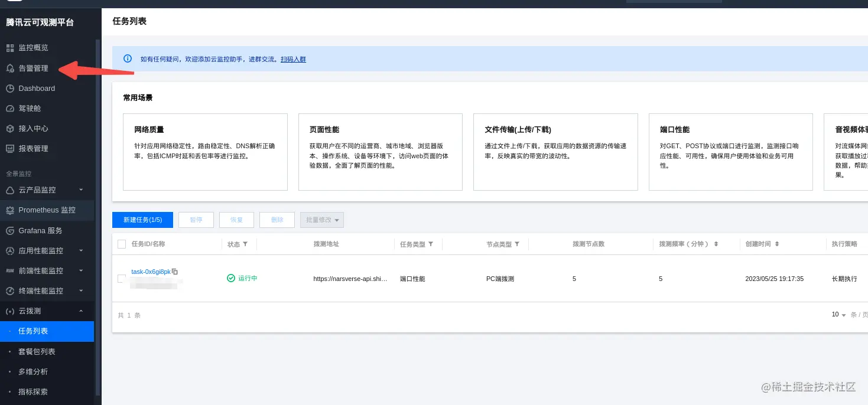The width and height of the screenshot is (868, 405).
Task: Expand the 应用性能监控 submenu chevron
Action: tap(81, 251)
